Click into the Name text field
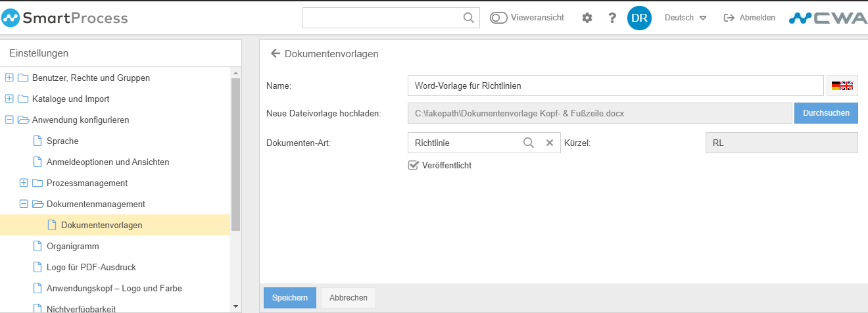The height and width of the screenshot is (313, 868). [615, 85]
